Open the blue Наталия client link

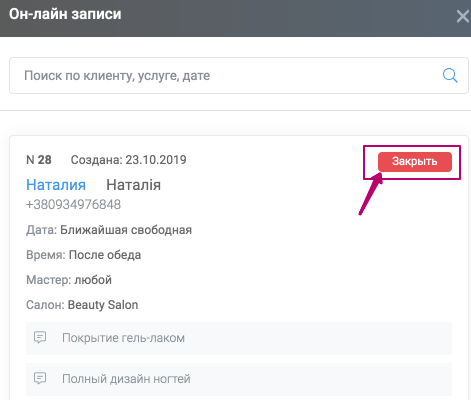pos(56,185)
